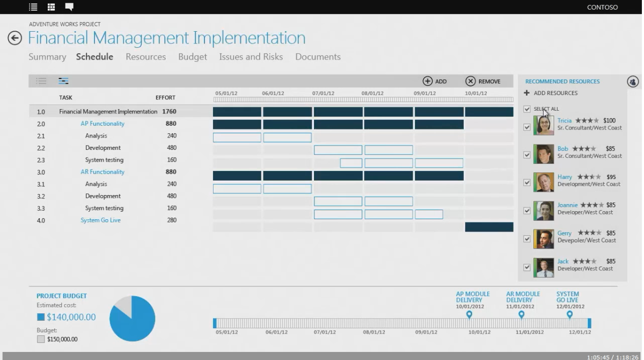Go to the Resources tab
This screenshot has height=360, width=644.
[x=146, y=57]
